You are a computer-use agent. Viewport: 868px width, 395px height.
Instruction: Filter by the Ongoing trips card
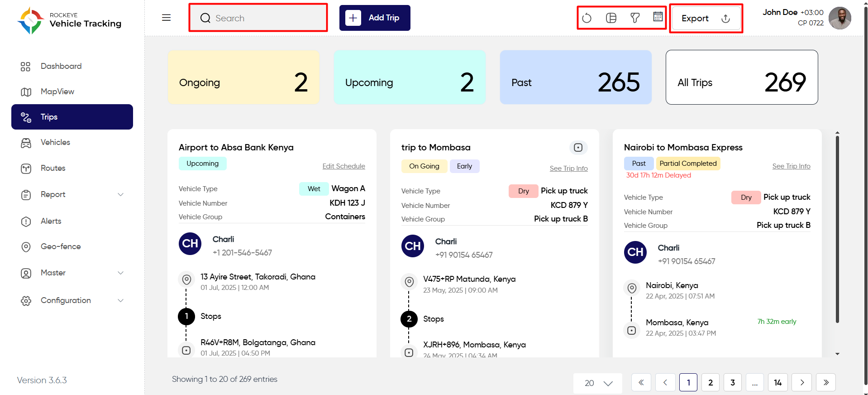243,77
